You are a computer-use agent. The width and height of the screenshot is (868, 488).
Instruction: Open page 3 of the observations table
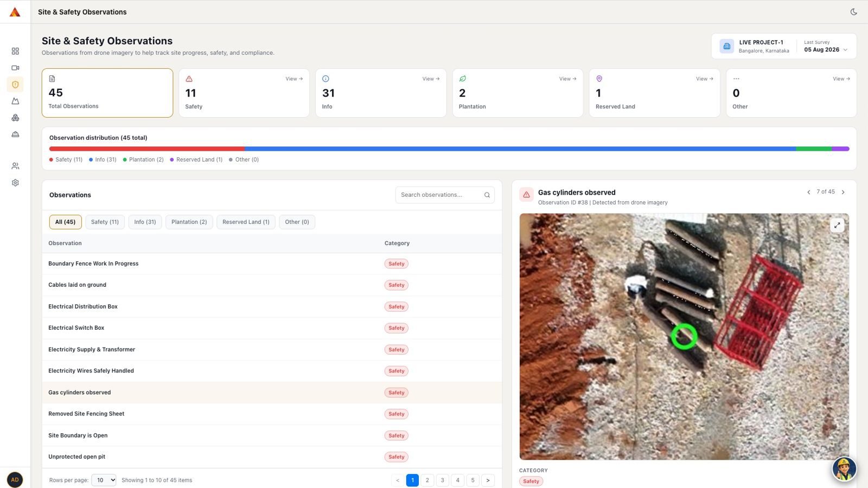point(442,480)
